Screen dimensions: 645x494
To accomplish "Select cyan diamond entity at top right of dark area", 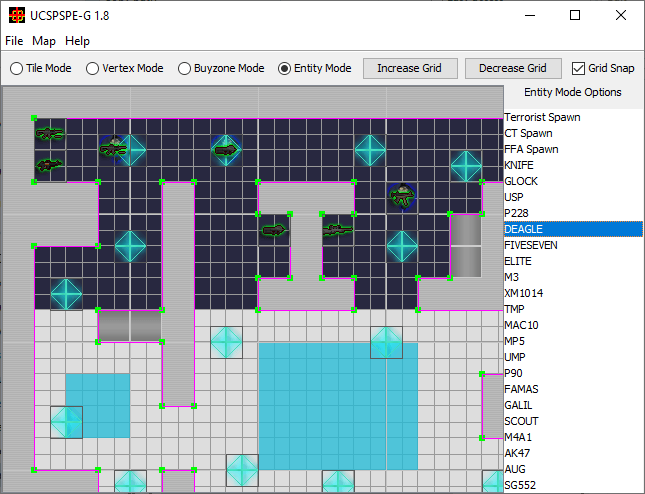I will [466, 166].
